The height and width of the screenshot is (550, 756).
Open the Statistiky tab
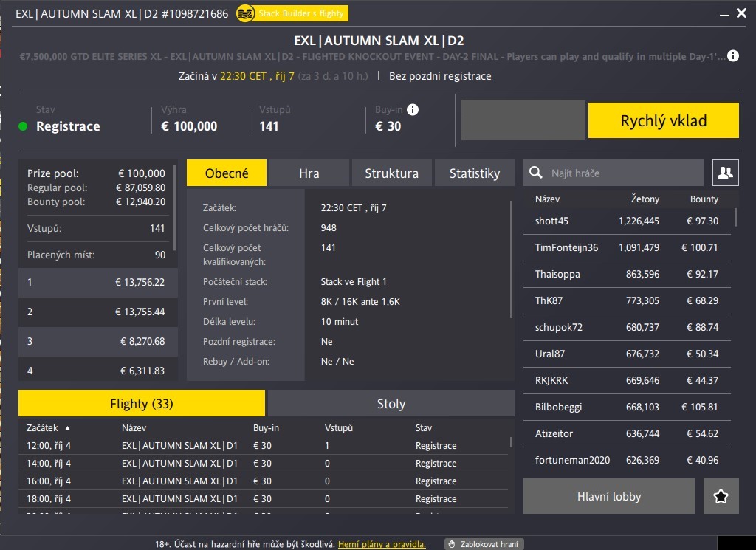(x=475, y=173)
